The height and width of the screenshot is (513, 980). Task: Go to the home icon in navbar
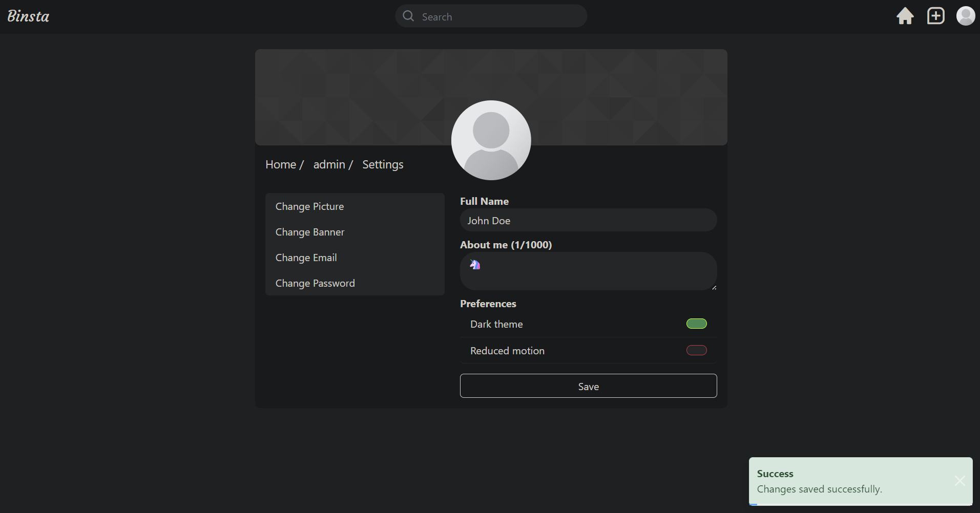click(x=905, y=16)
